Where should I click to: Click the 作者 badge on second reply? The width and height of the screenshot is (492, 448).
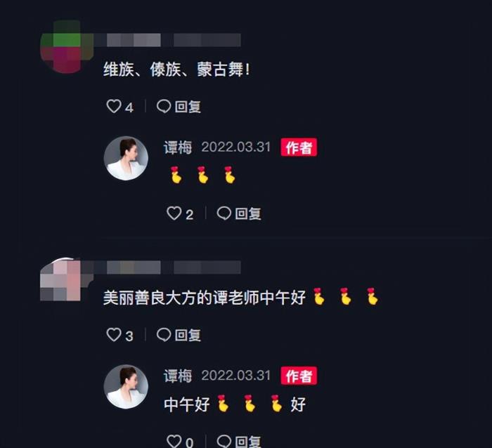coord(299,375)
